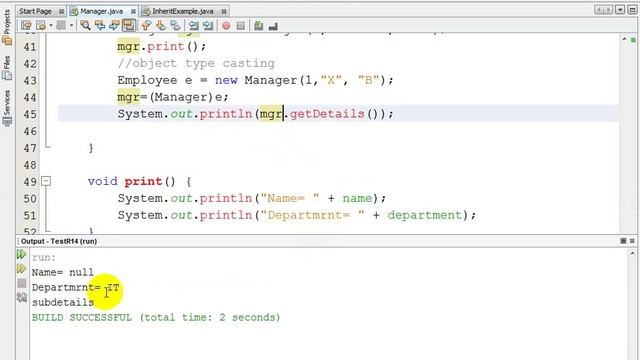Open the Projects side panel

[x=7, y=27]
